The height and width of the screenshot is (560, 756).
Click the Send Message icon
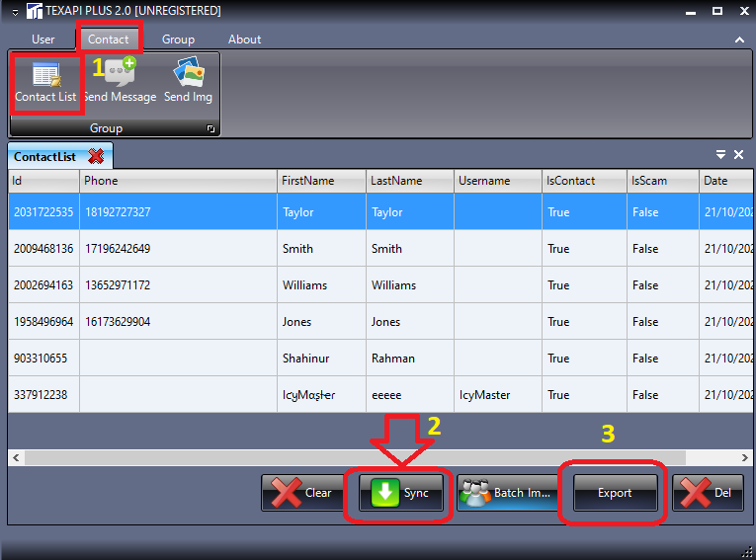coord(120,82)
